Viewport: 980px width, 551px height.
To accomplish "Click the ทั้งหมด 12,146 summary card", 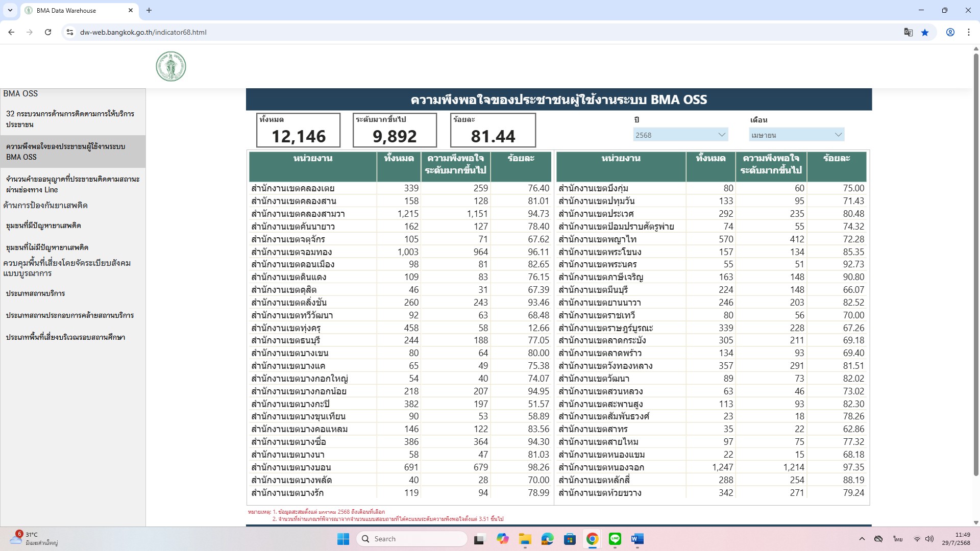I will click(299, 130).
